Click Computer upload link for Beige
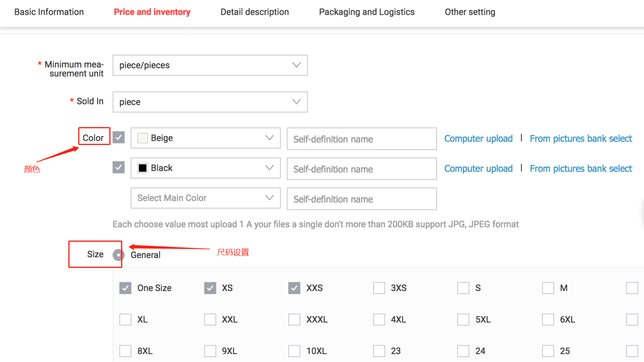 [x=478, y=139]
